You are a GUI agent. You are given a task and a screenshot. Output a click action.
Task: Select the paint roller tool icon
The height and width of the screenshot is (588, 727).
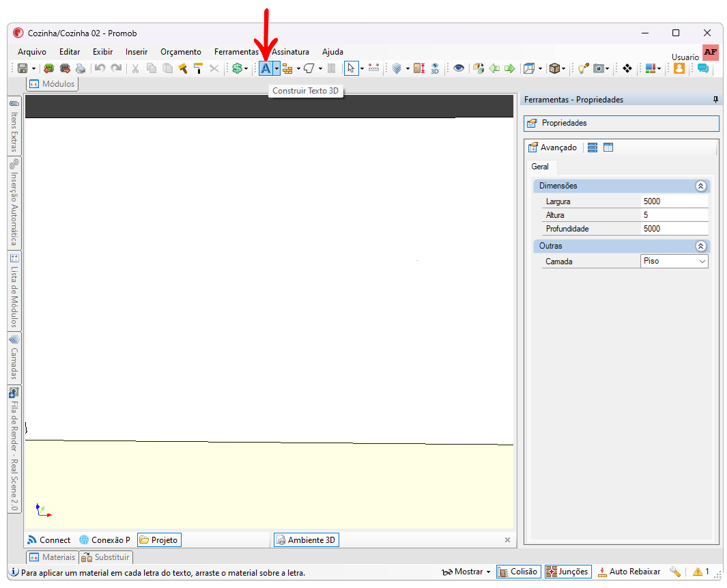tap(199, 68)
